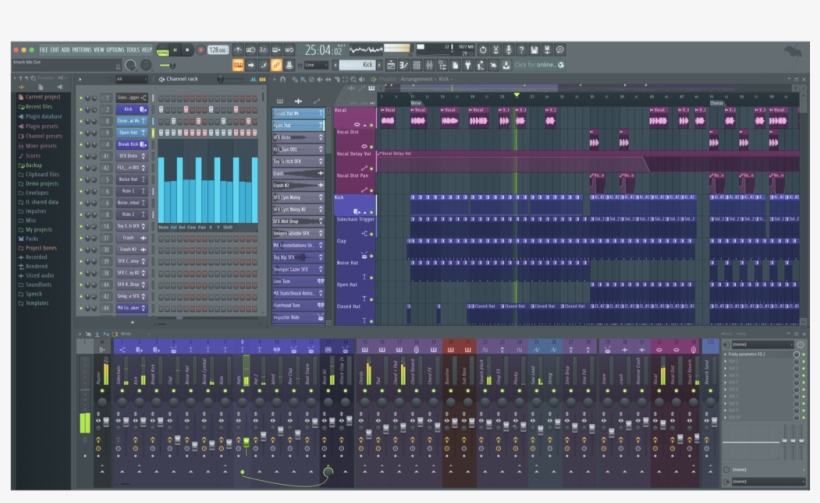Open the mixer view icon in toolbar
Screen dimensions: 820x503
(429, 65)
